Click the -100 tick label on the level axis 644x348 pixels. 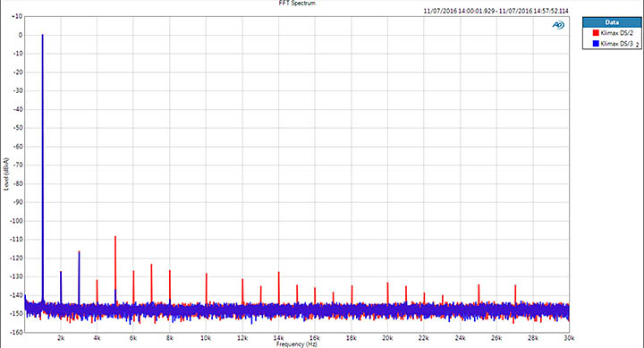click(16, 221)
